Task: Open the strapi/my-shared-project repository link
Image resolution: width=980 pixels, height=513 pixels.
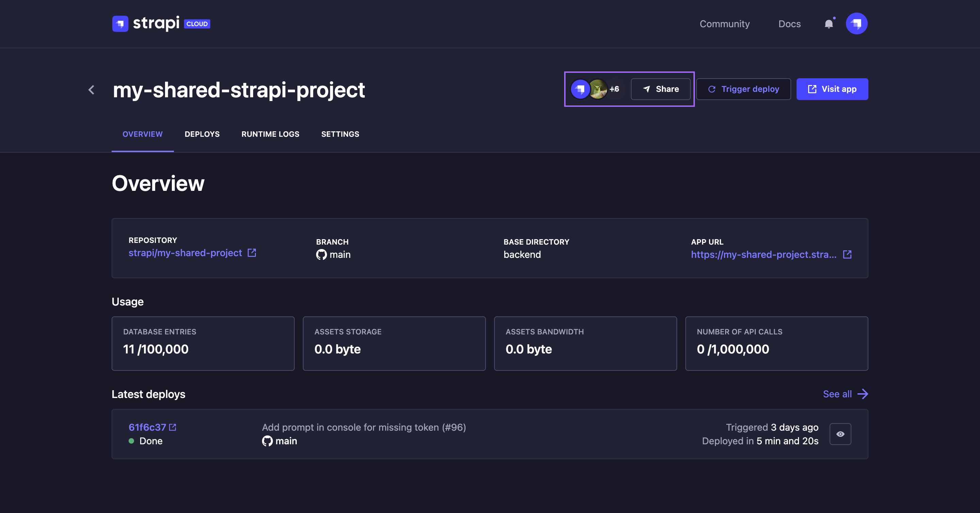Action: pyautogui.click(x=185, y=253)
